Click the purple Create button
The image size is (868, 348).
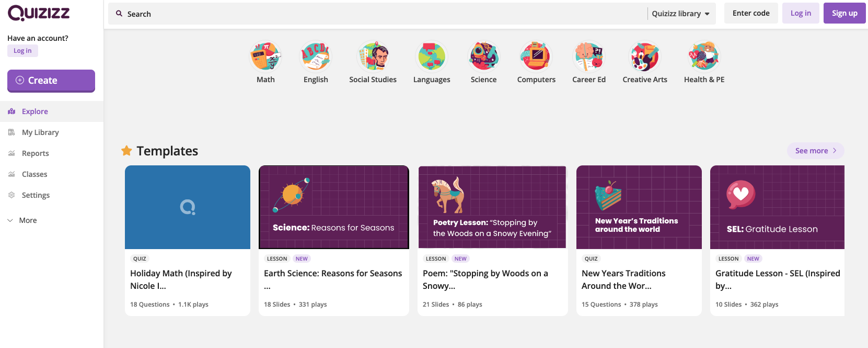tap(51, 81)
